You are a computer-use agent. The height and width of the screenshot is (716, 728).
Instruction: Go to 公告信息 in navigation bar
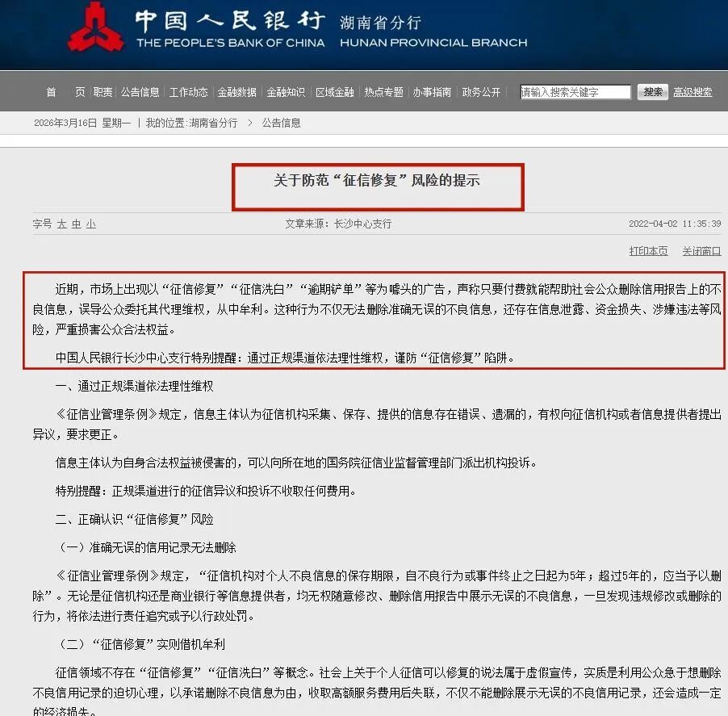coord(140,92)
